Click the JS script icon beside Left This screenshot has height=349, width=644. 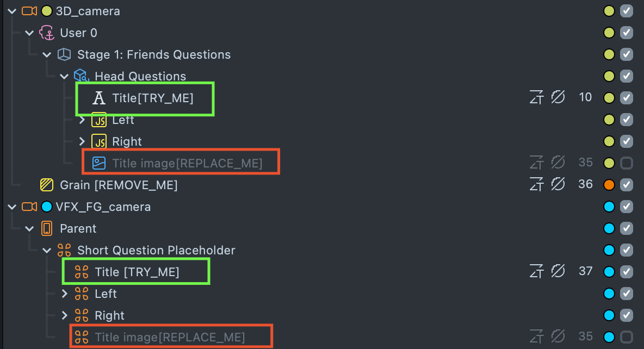pyautogui.click(x=99, y=120)
